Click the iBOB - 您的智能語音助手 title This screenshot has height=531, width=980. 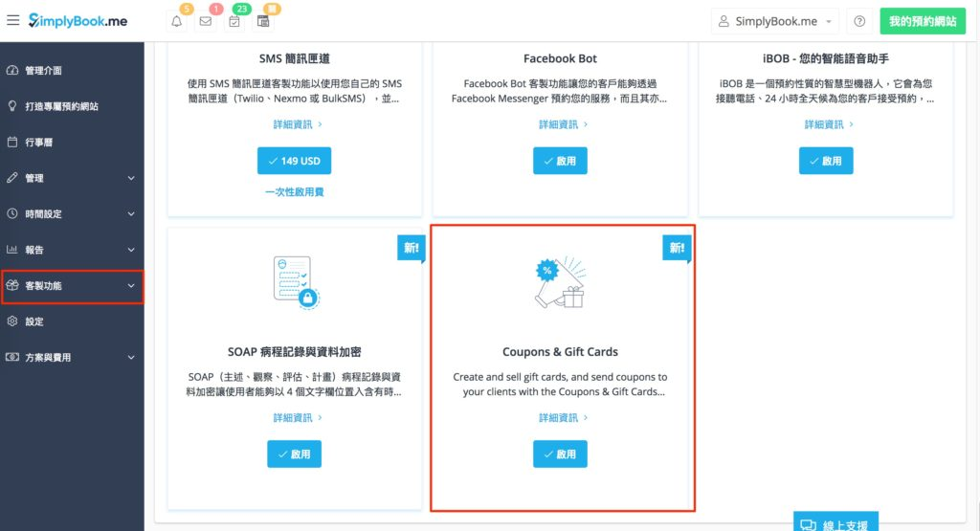pyautogui.click(x=826, y=58)
